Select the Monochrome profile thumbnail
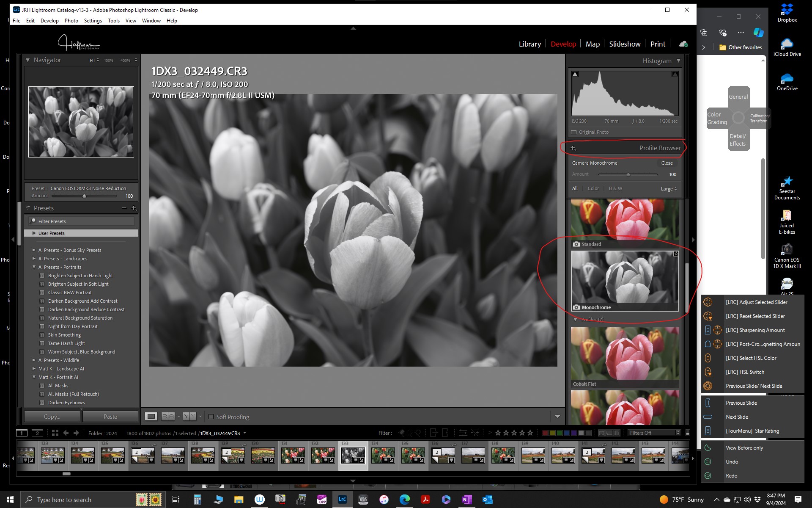Viewport: 812px width, 508px height. pos(625,279)
